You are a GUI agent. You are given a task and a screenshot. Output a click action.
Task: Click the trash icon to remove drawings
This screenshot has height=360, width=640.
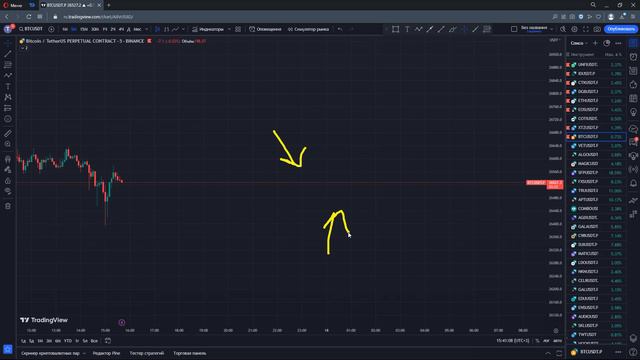point(8,206)
